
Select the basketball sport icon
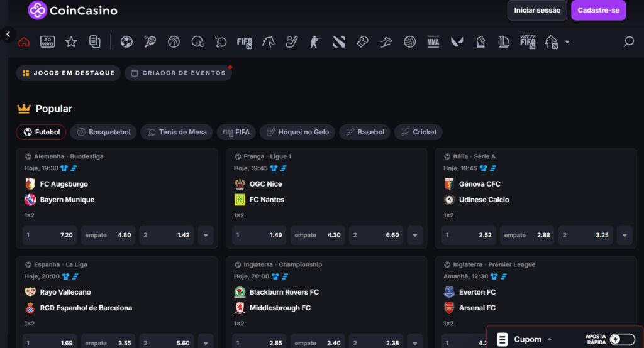pos(174,42)
